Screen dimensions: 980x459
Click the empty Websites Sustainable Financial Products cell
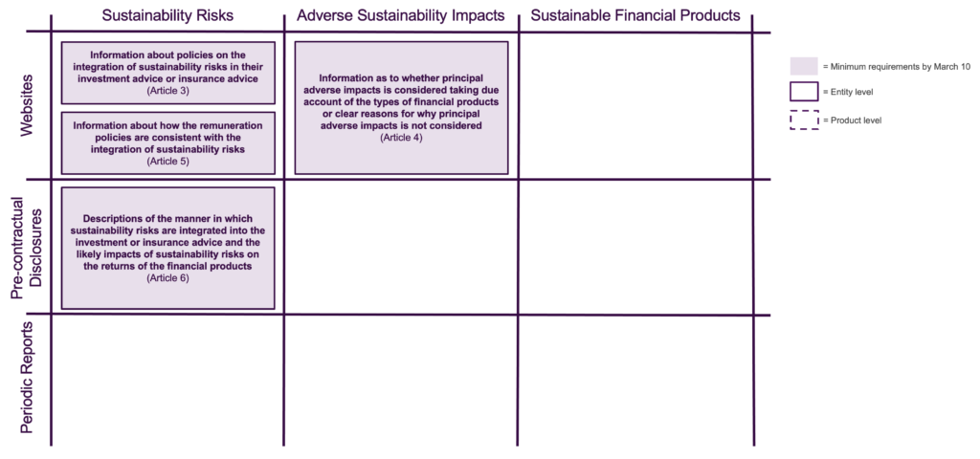click(635, 106)
